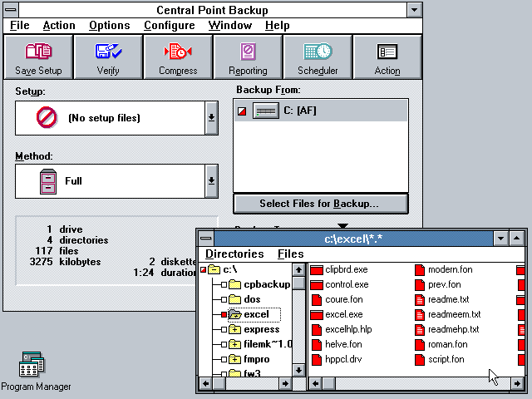Open the Window menu
The height and width of the screenshot is (399, 532).
[x=230, y=26]
